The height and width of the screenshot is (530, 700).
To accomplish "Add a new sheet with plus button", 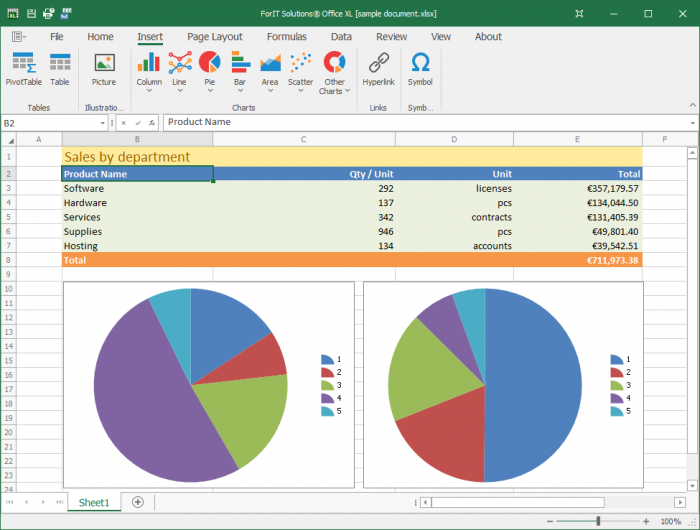I will [138, 501].
